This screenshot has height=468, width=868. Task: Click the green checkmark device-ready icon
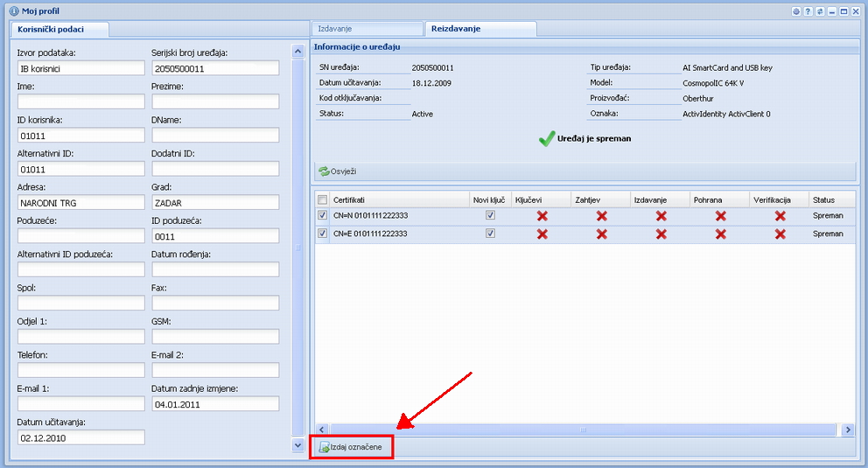[547, 138]
